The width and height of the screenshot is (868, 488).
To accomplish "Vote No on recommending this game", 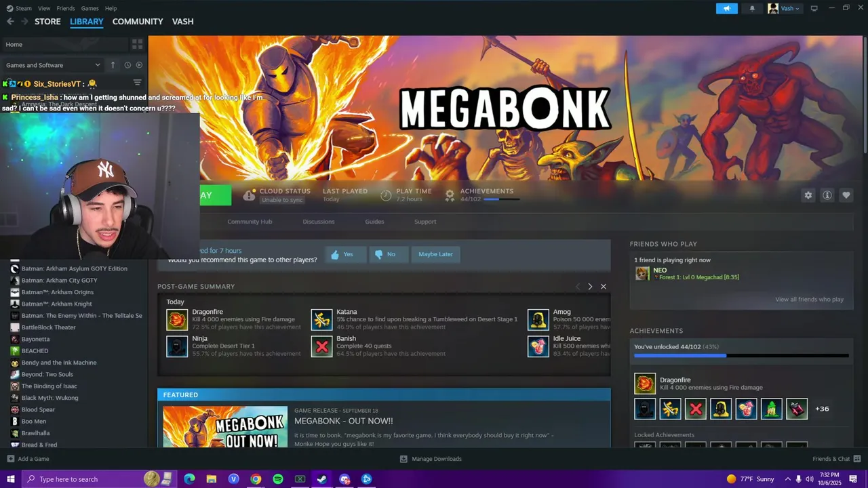I will click(x=389, y=254).
